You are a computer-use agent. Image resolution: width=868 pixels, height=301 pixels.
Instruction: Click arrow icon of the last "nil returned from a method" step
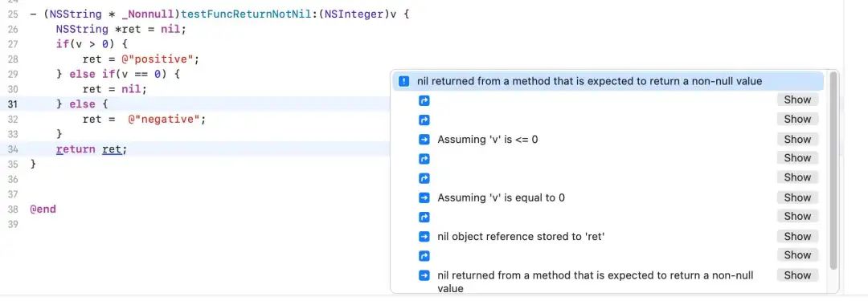pos(424,275)
